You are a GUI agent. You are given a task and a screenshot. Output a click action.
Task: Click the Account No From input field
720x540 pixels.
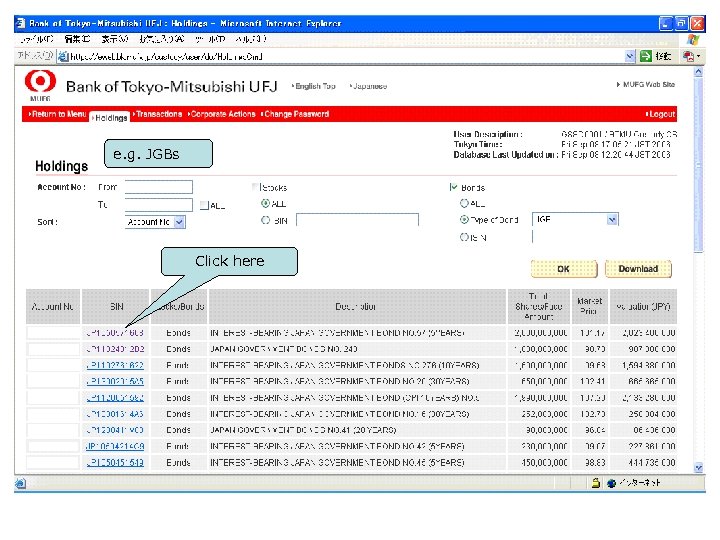click(x=158, y=187)
